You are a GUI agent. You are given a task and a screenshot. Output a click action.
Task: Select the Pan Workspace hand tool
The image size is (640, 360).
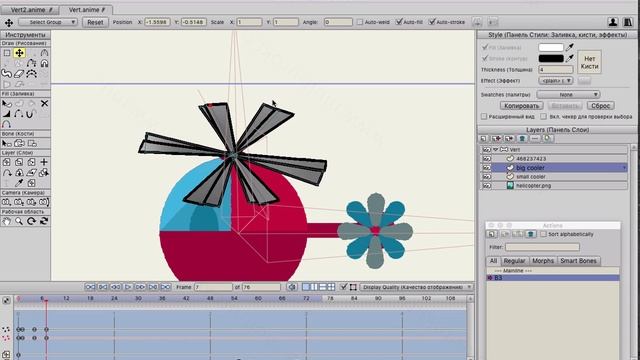7,221
